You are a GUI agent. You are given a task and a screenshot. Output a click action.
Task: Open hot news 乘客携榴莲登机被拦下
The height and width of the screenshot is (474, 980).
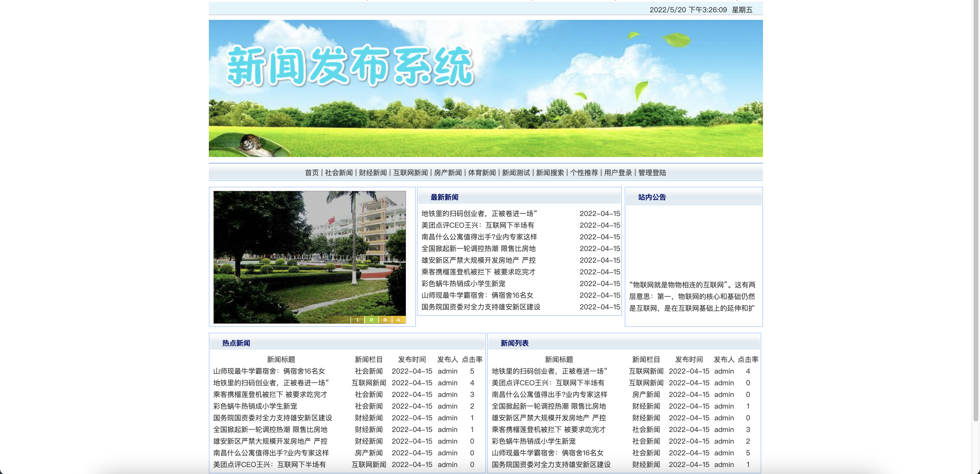click(x=270, y=394)
